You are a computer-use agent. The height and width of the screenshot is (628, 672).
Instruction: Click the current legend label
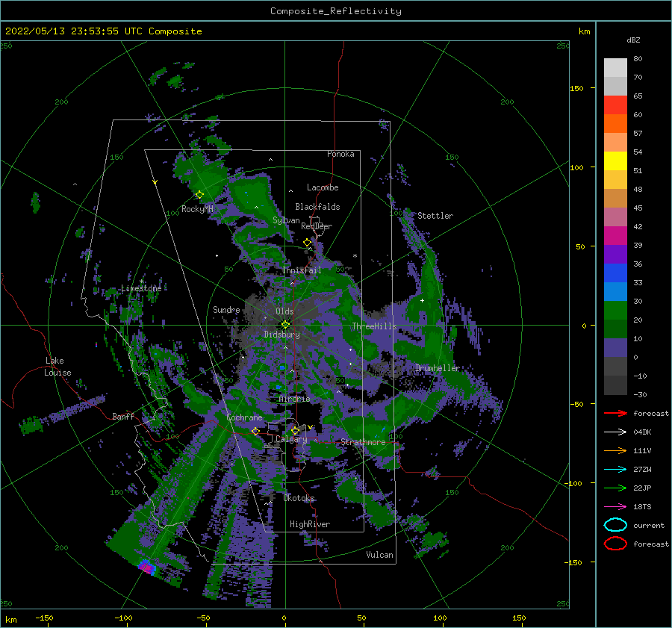pos(649,525)
